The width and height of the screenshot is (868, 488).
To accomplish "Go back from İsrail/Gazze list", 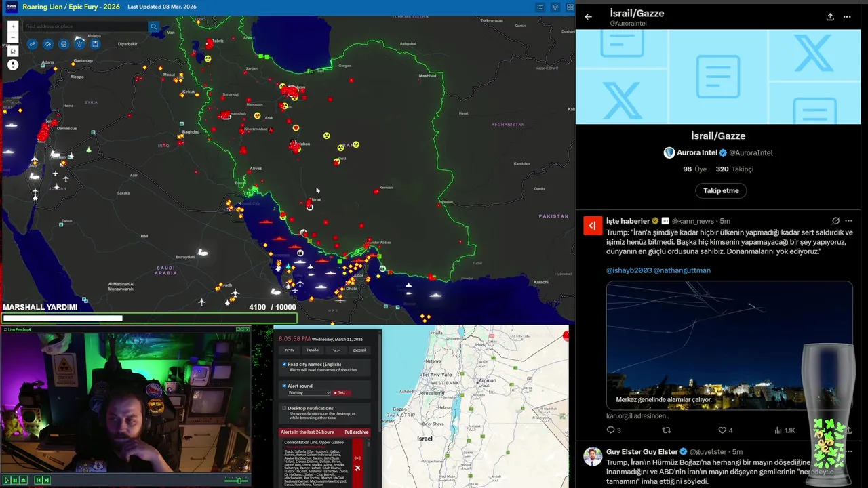I will (x=588, y=17).
